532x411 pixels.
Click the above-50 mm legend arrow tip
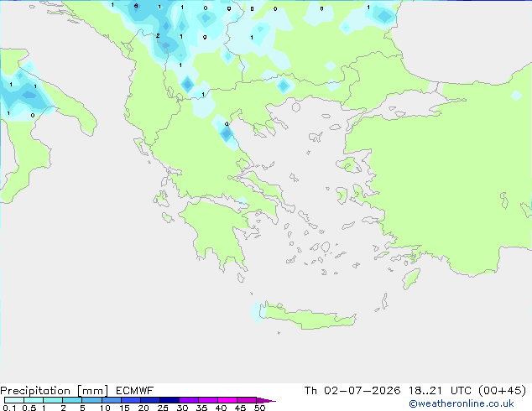266,400
